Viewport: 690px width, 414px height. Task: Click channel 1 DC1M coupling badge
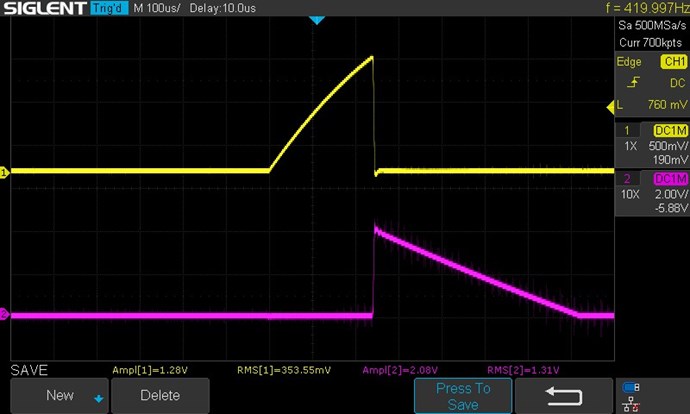[x=670, y=131]
